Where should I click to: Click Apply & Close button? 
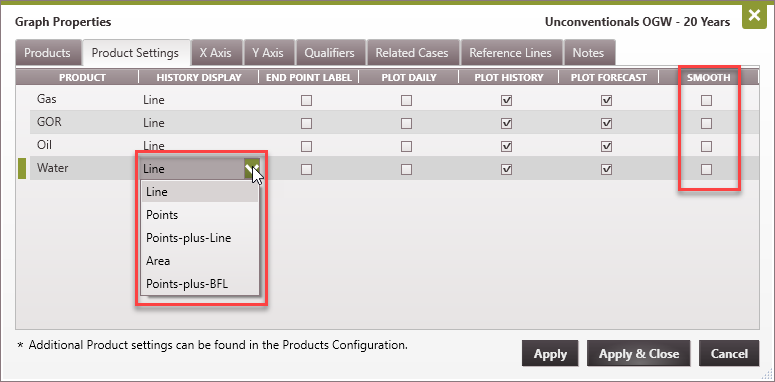pyautogui.click(x=639, y=354)
